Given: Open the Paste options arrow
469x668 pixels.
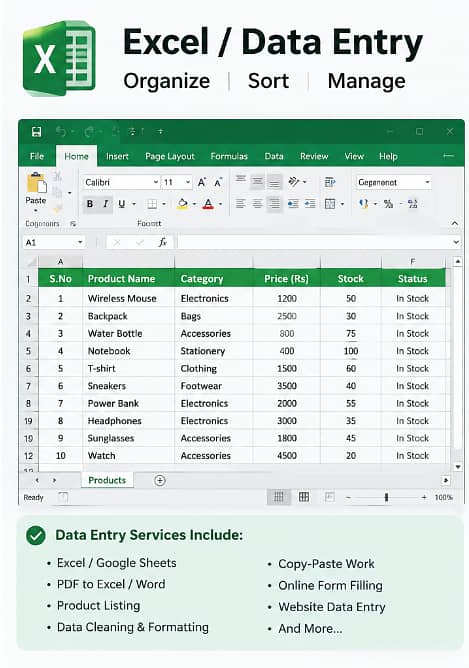Looking at the screenshot, I should coord(36,210).
